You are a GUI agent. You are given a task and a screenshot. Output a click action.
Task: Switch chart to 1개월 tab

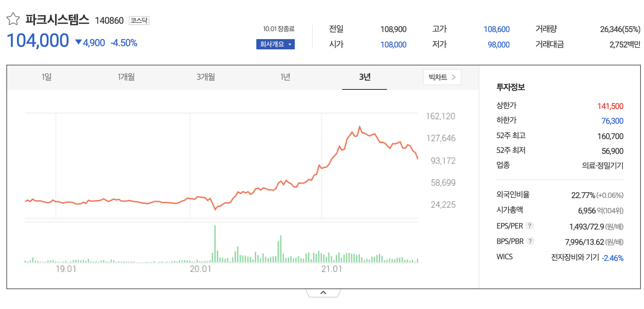[x=126, y=77]
